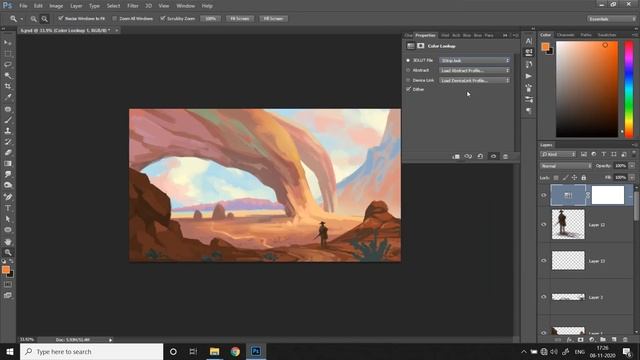
Task: Switch to the Channels tab
Action: point(565,35)
